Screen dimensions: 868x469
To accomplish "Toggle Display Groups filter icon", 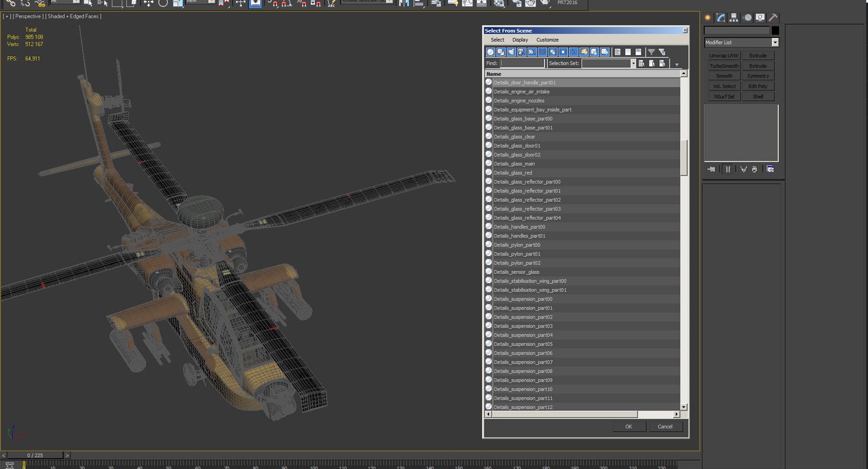I will click(x=552, y=52).
